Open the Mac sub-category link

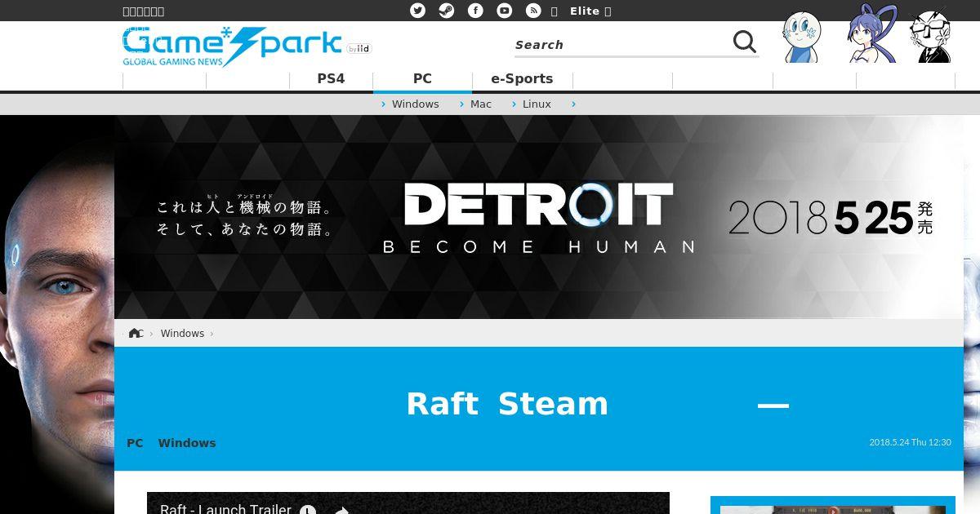481,104
